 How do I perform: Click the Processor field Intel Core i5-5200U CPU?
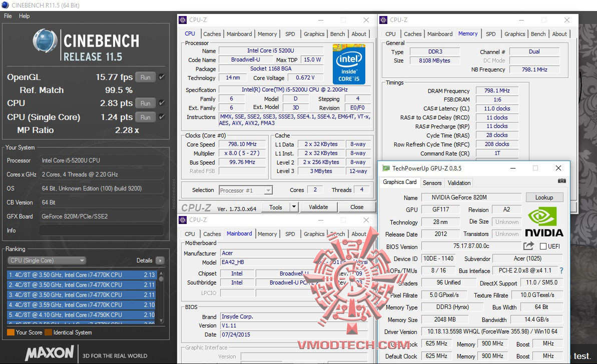coord(102,160)
